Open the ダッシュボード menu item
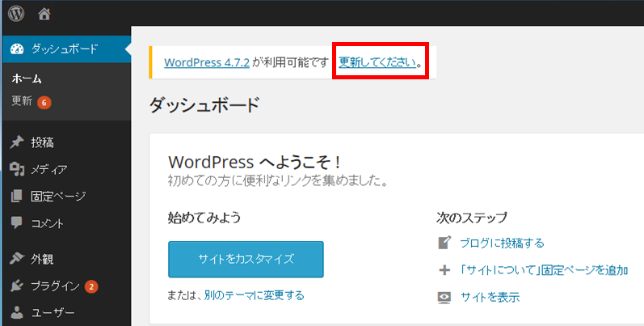This screenshot has width=644, height=326. pyautogui.click(x=66, y=49)
